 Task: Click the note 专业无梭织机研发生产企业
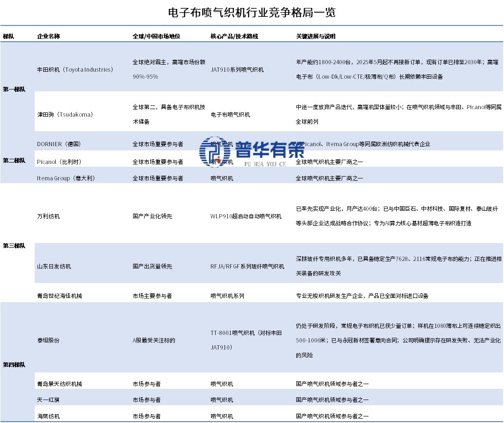362,296
